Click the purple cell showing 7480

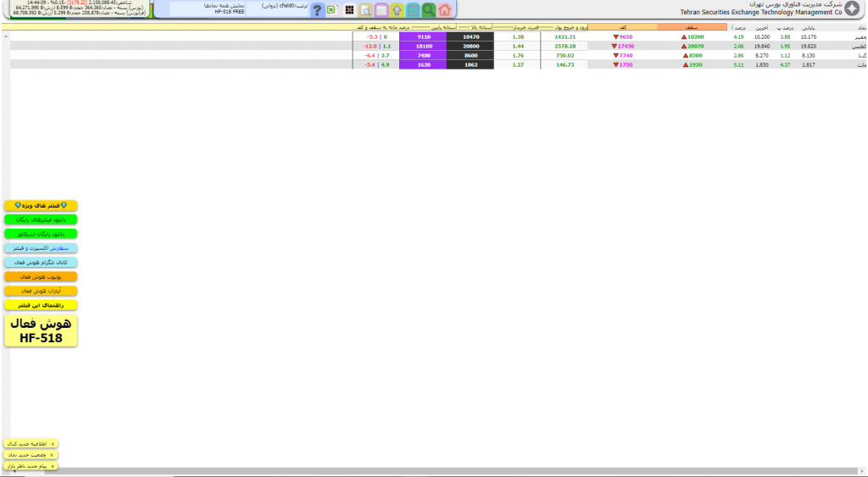(x=423, y=56)
